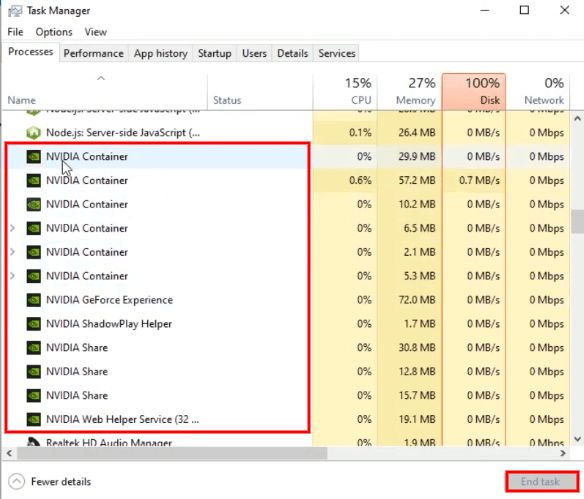Expand NVIDIA Container row with 2.1 MB

pos(13,252)
